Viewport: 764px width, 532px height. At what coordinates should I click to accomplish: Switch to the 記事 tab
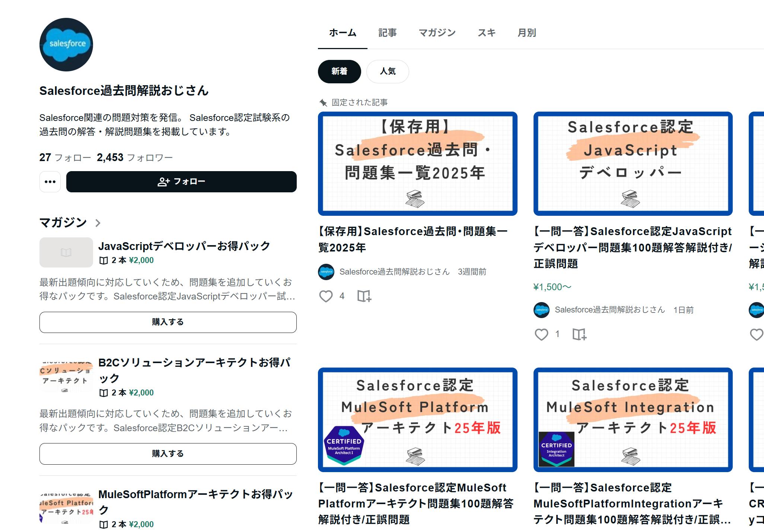tap(388, 33)
